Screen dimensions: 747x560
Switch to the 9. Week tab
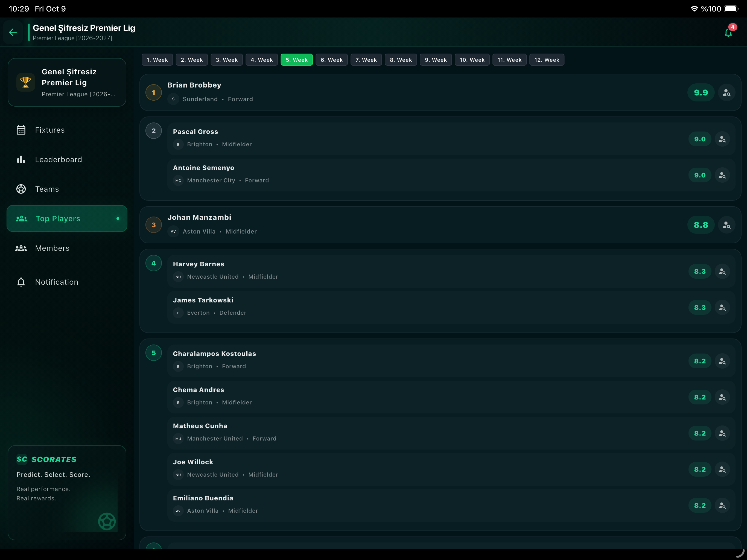point(436,60)
